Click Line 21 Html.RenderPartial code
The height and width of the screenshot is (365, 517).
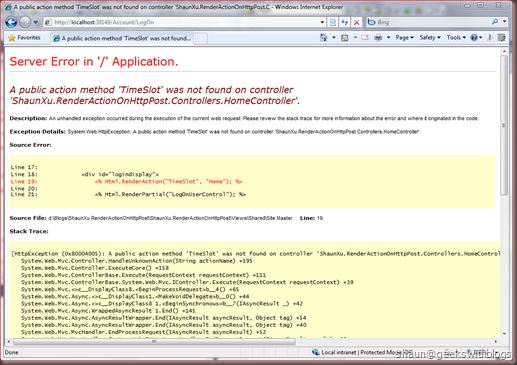click(x=170, y=194)
